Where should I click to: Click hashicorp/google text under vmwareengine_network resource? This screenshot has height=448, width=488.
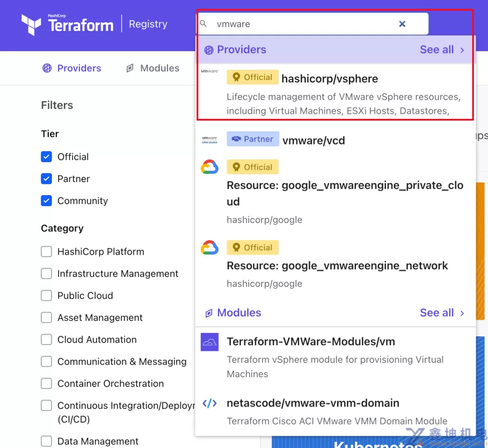point(265,284)
